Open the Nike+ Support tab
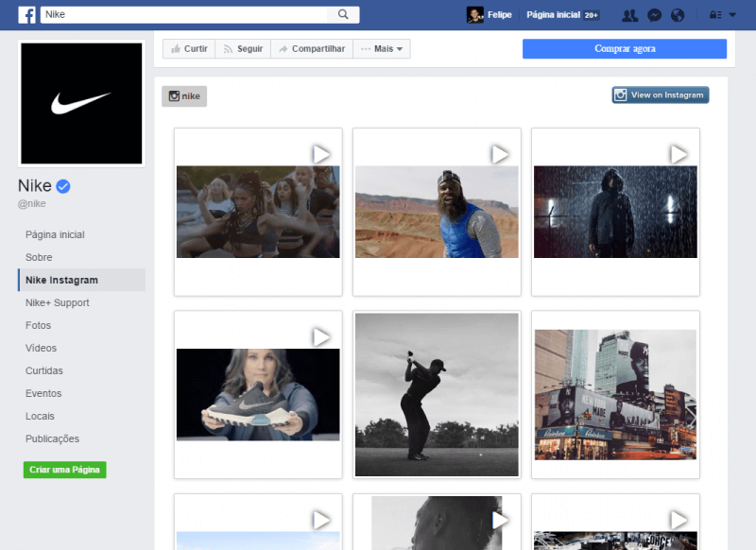 click(x=58, y=302)
